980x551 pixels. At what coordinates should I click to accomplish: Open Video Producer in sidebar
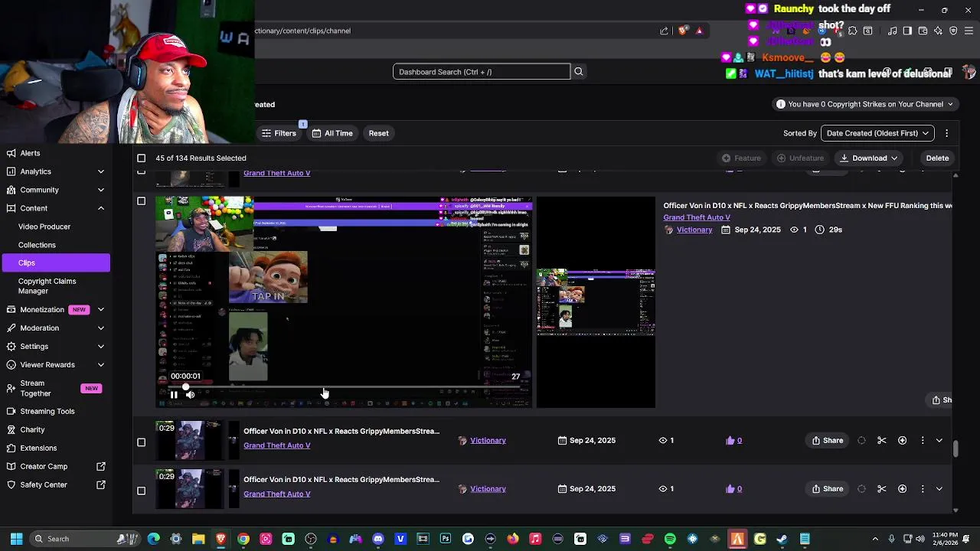click(44, 227)
